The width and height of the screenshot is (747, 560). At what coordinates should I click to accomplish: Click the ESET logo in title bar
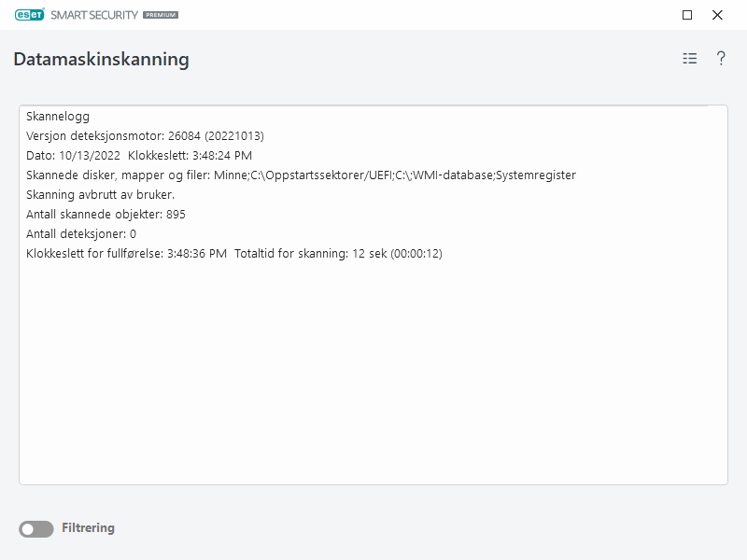pyautogui.click(x=28, y=15)
